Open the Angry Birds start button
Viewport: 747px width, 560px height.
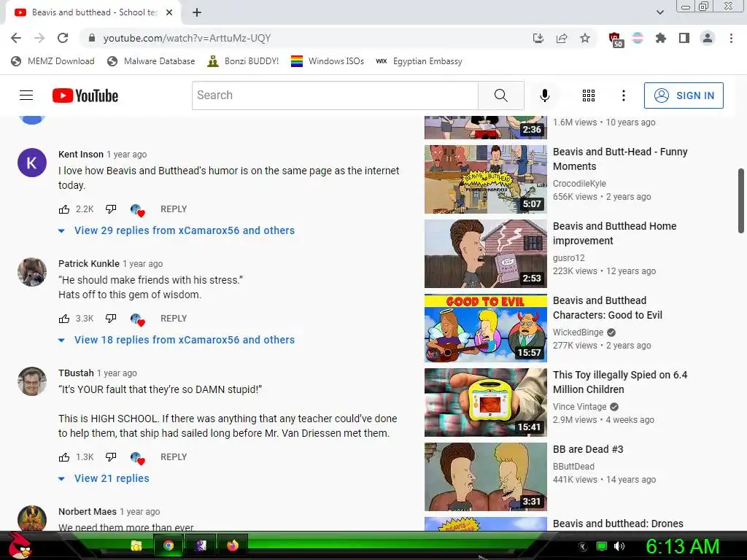[x=20, y=545]
